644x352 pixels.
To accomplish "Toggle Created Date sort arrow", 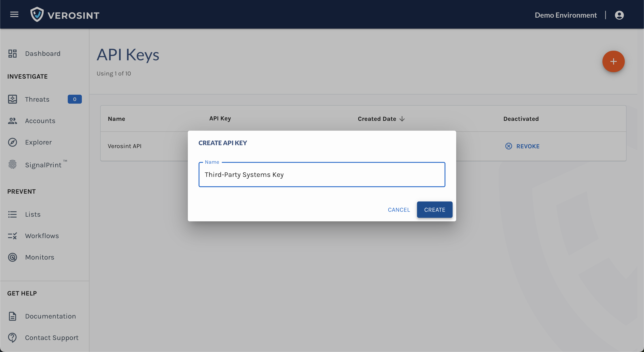I will (x=402, y=119).
